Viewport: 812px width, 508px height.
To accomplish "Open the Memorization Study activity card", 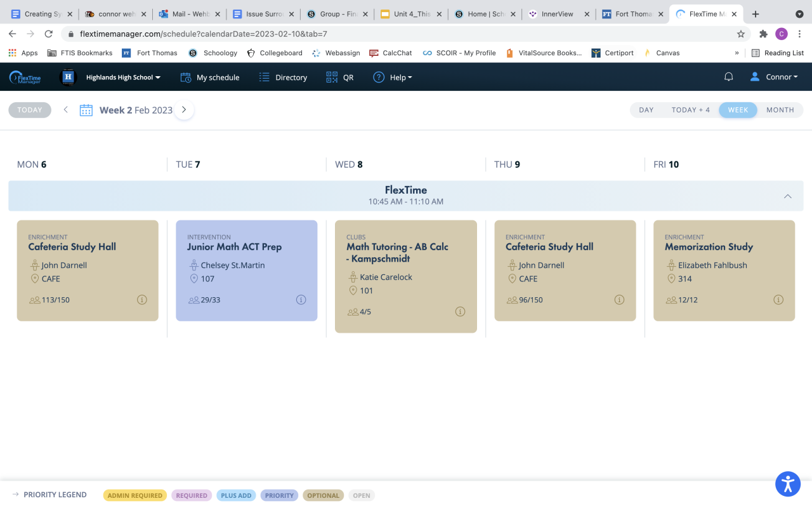I will 724,271.
